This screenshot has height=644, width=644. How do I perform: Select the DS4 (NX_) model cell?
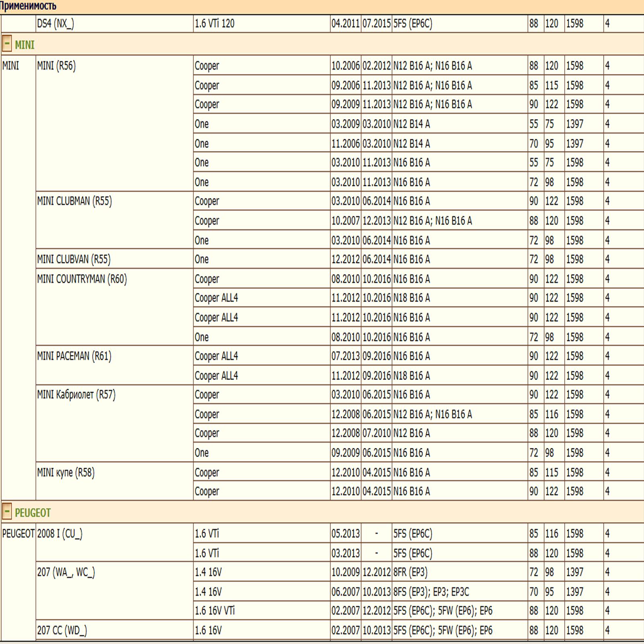tap(56, 24)
